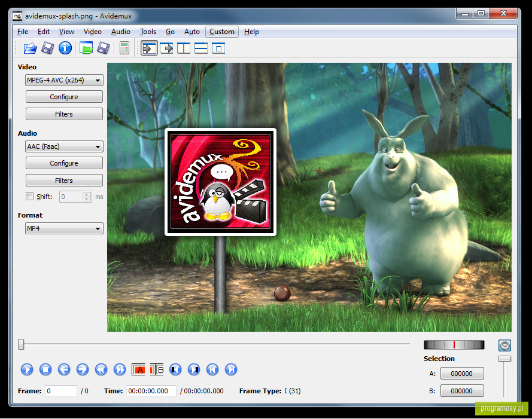
Task: Open the Audio menu
Action: click(121, 32)
